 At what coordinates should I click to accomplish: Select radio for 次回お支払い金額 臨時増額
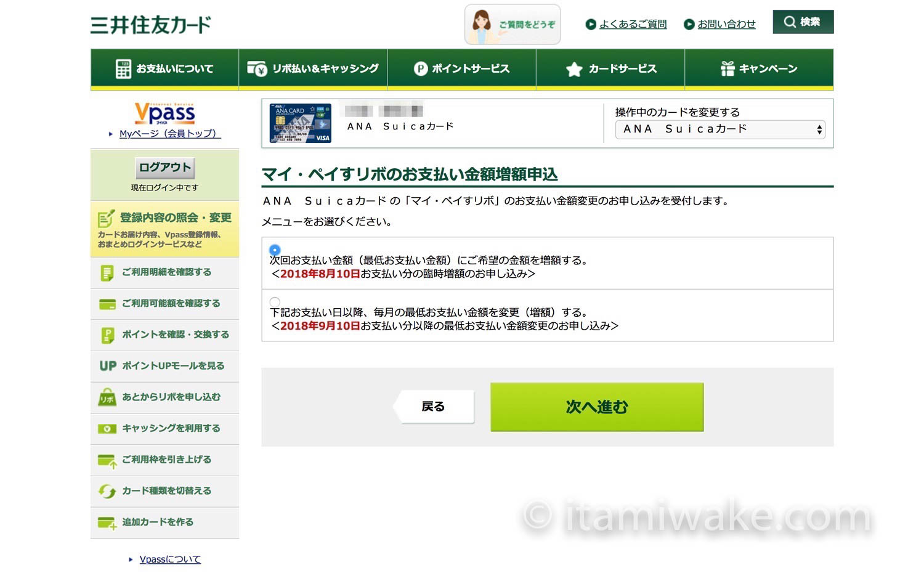pyautogui.click(x=275, y=250)
